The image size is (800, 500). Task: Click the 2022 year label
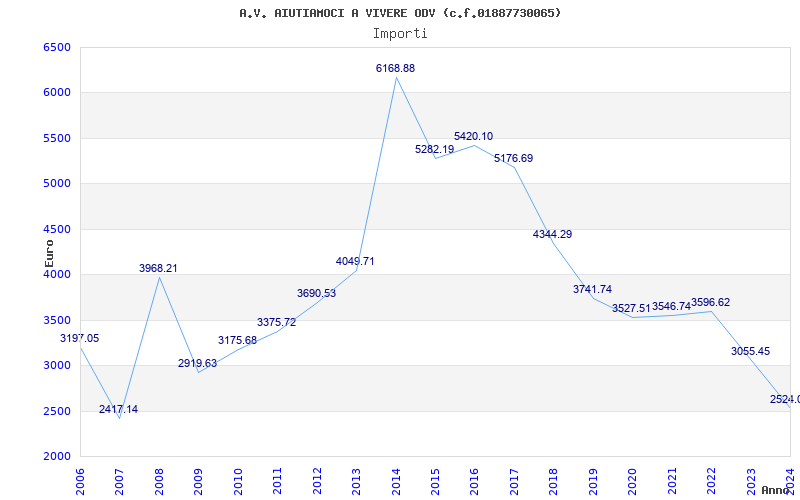pos(712,481)
